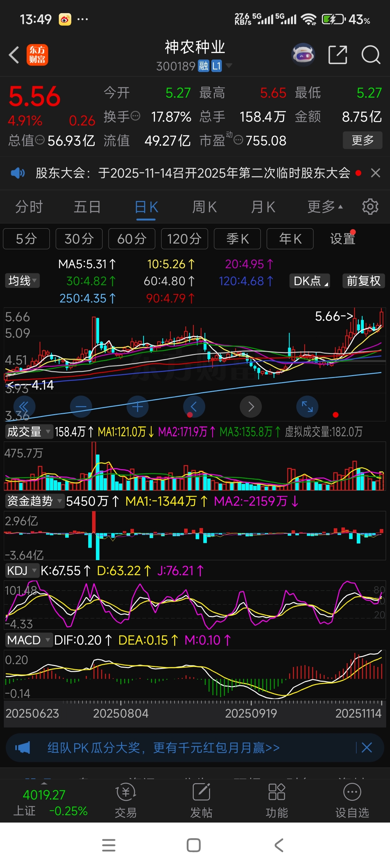Image resolution: width=390 pixels, height=868 pixels.
Task: Zoom in chart with plus button
Action: coord(137,407)
